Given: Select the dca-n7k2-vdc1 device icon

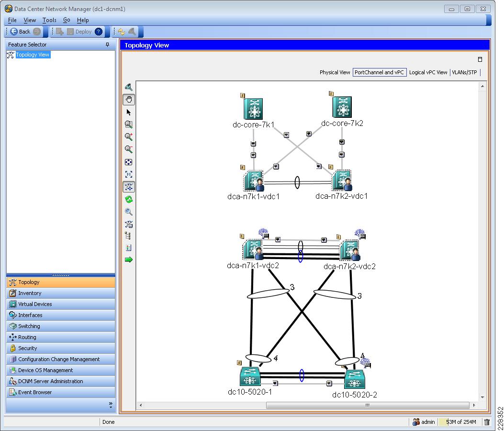Looking at the screenshot, I should pos(342,181).
